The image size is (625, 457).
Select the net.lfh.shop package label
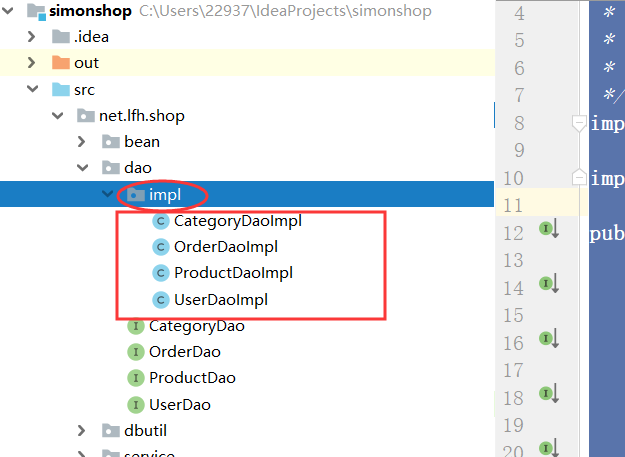pyautogui.click(x=142, y=116)
